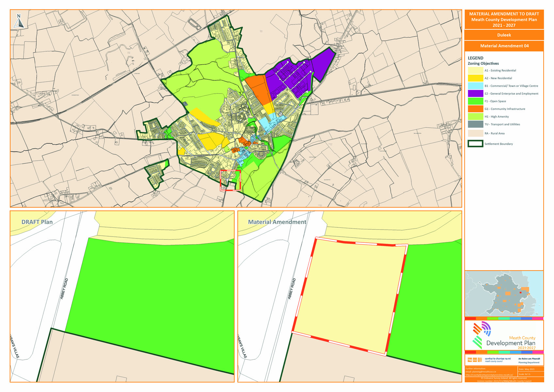Click the arc emblem beside the crown logo
Image resolution: width=554 pixels, height=392 pixels.
480,359
